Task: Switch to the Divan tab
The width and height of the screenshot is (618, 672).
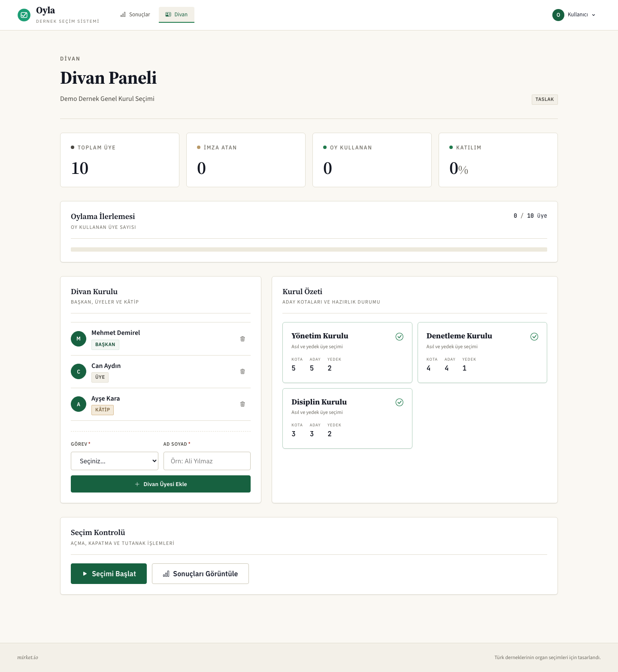Action: click(176, 15)
